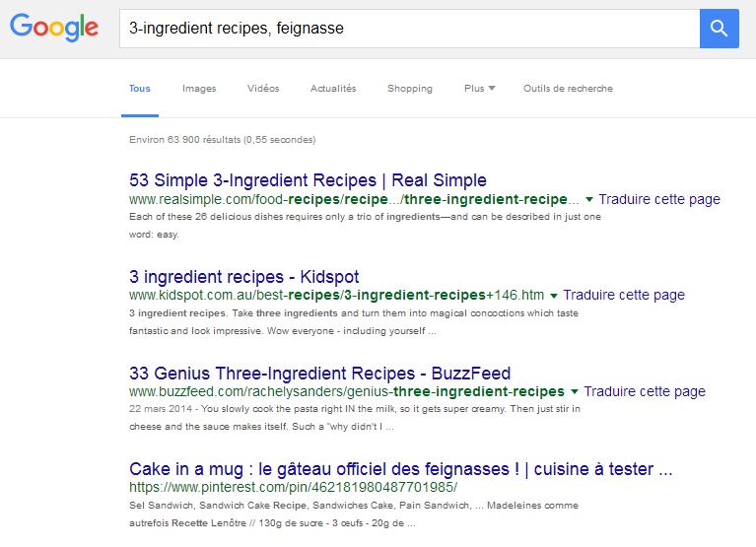
Task: Expand the arrow beside buzzfeed.com URL
Action: point(575,392)
